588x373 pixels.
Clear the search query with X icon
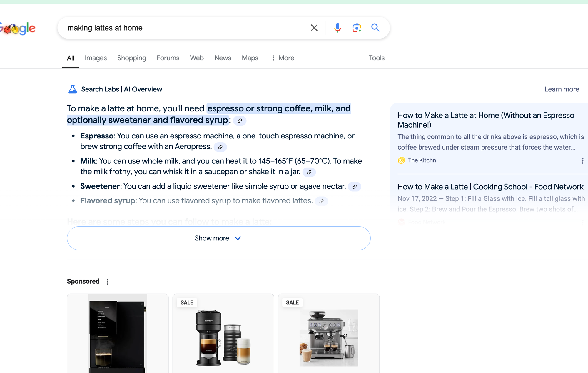coord(314,28)
